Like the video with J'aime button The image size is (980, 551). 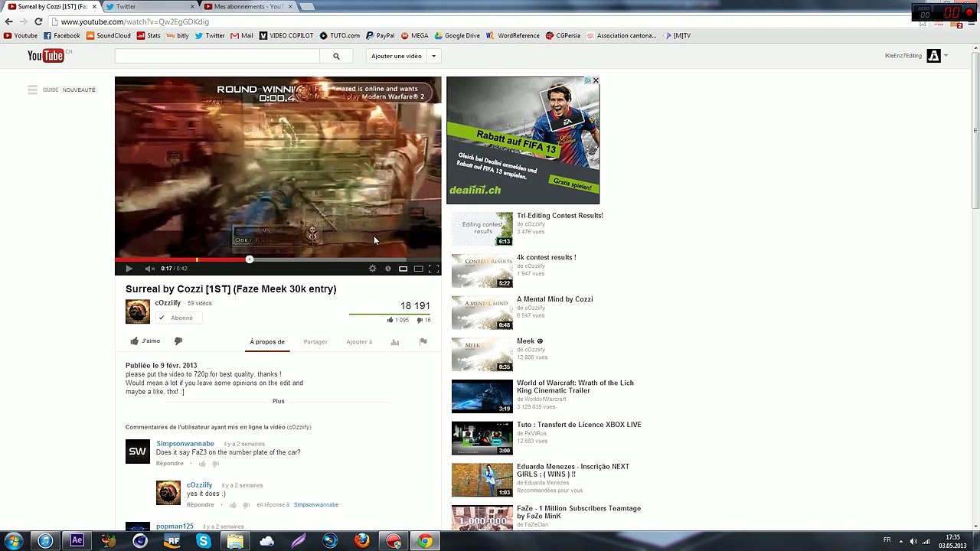tap(145, 341)
